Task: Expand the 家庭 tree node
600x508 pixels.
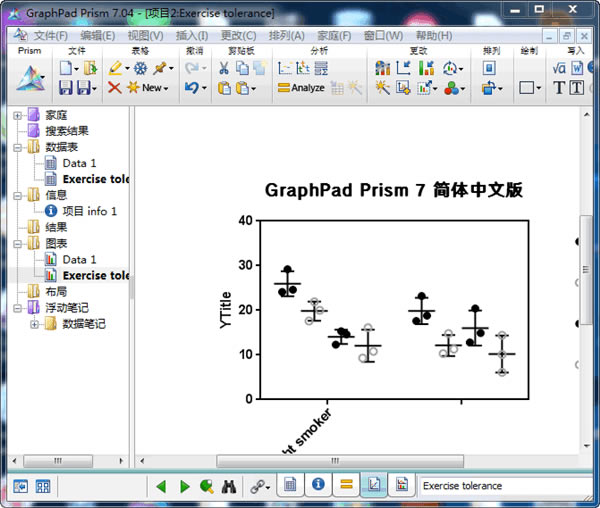Action: point(18,115)
